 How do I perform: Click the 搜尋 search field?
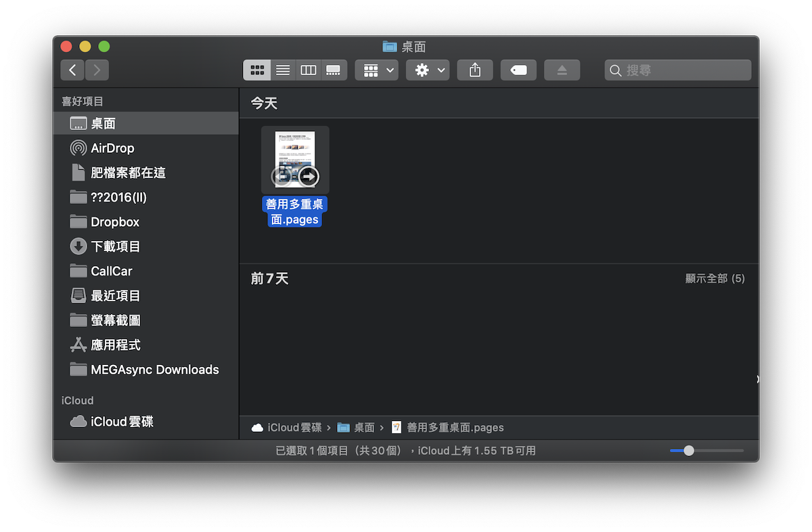point(678,70)
